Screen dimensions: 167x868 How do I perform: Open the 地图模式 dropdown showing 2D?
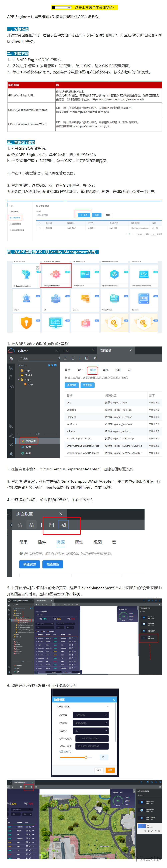pyautogui.click(x=91, y=731)
